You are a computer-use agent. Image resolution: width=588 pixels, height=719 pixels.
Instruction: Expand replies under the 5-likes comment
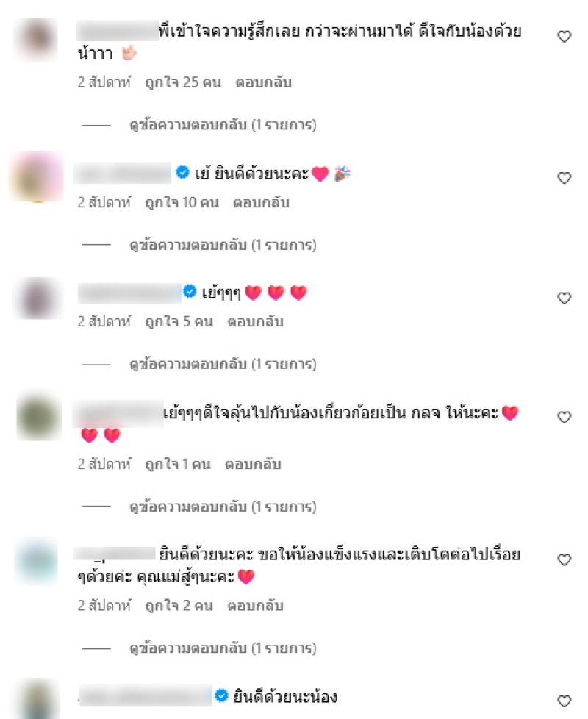pyautogui.click(x=223, y=364)
